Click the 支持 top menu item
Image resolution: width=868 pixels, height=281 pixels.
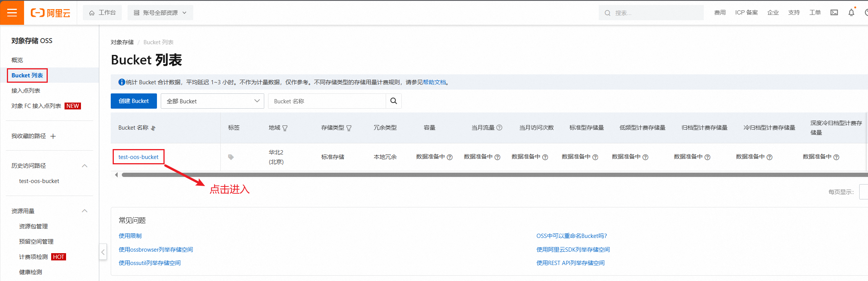[794, 13]
